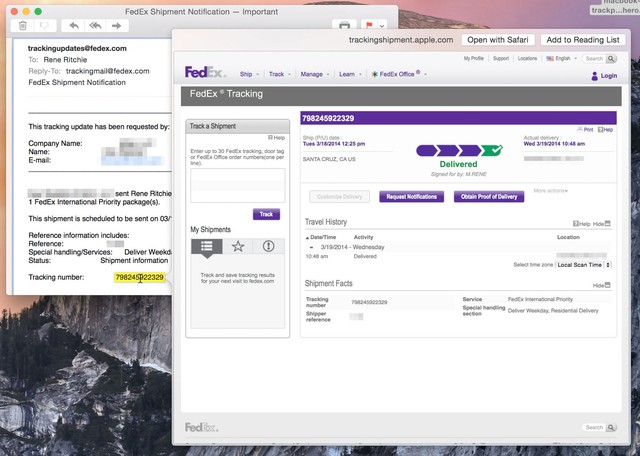The image size is (640, 456).
Task: Sort by Date/Time column arrow
Action: point(307,238)
